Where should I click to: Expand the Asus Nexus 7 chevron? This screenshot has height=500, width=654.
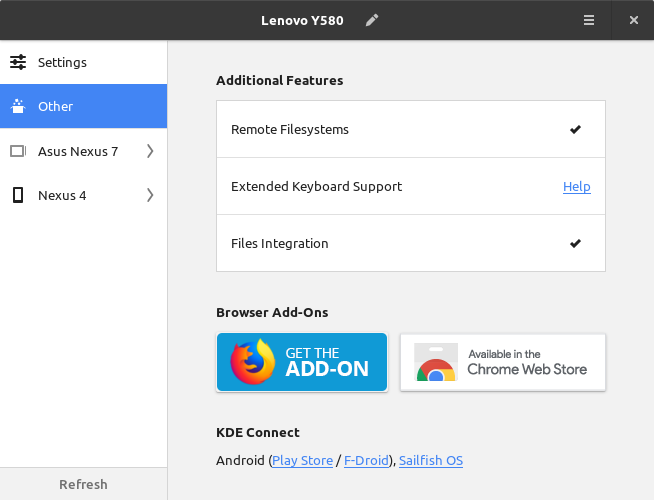click(150, 151)
